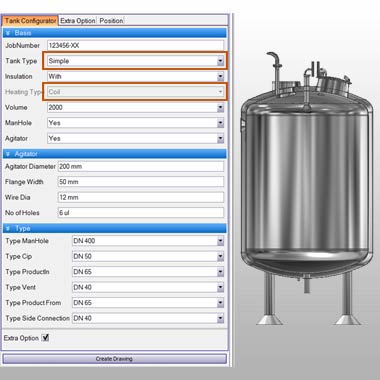
Task: Collapse the Agitator section header
Action: tap(114, 154)
